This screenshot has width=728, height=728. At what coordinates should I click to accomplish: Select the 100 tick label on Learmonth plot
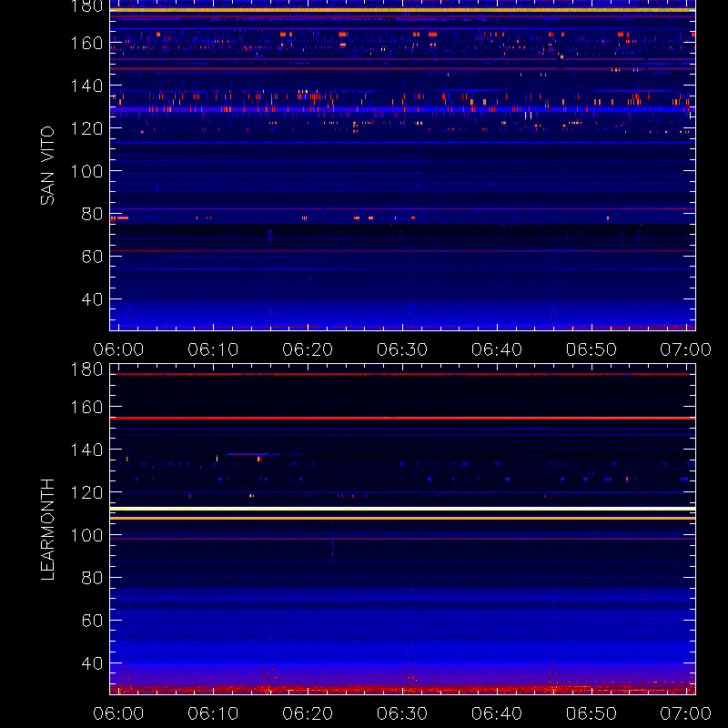tap(86, 535)
